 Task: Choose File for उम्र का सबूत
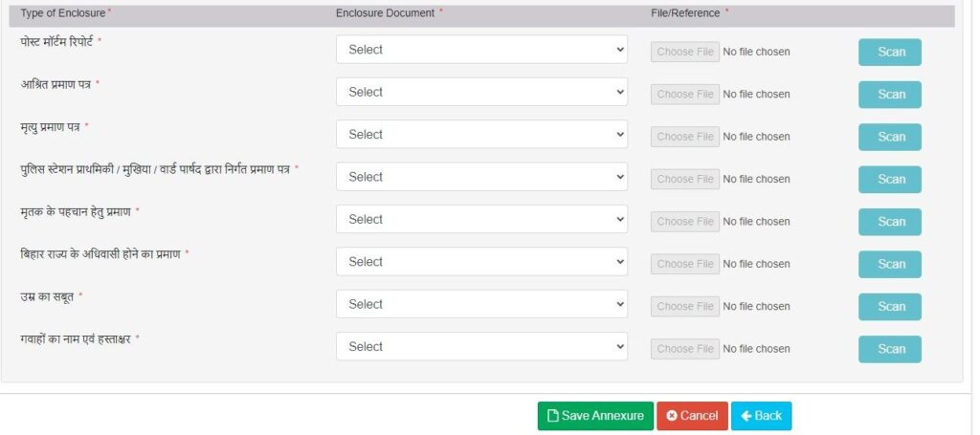click(685, 306)
